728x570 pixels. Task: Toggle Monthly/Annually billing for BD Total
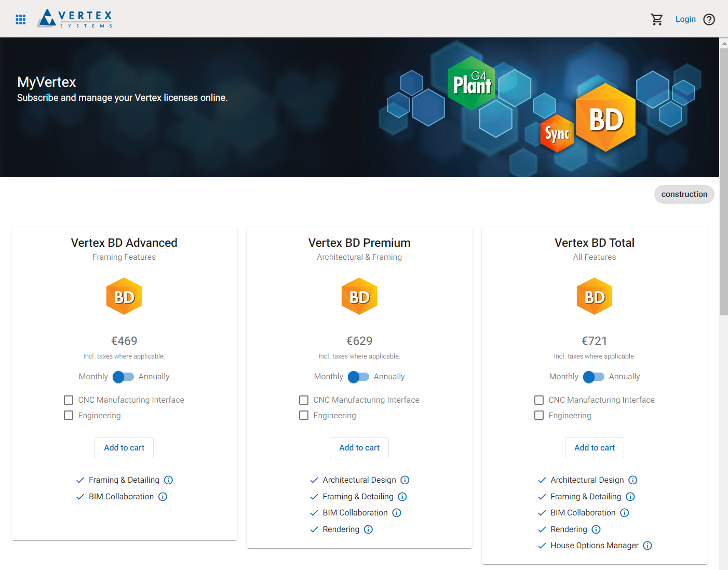click(594, 377)
